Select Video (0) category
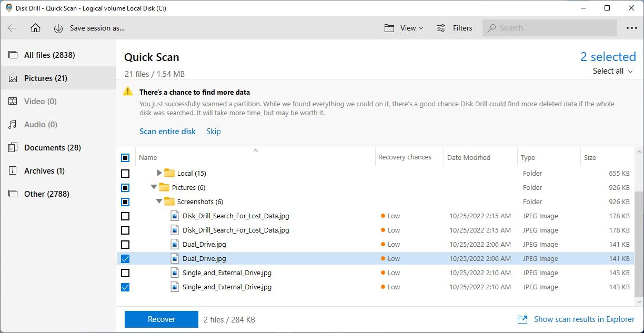Viewport: 644px width, 333px height. tap(58, 101)
